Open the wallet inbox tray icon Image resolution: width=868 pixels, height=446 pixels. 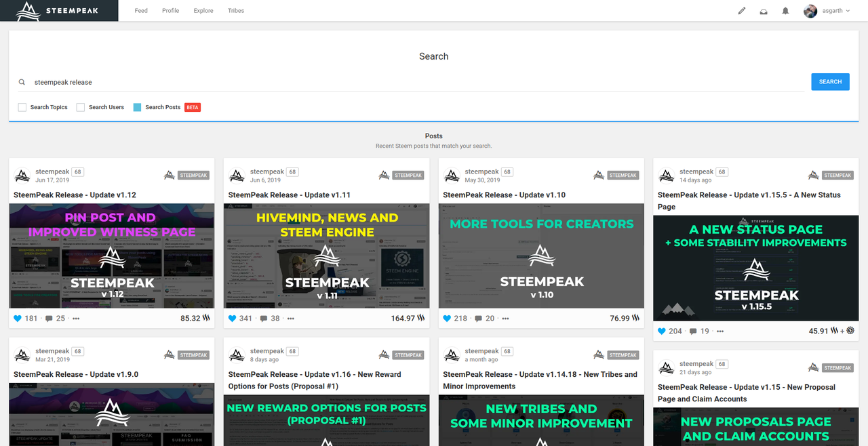[764, 11]
